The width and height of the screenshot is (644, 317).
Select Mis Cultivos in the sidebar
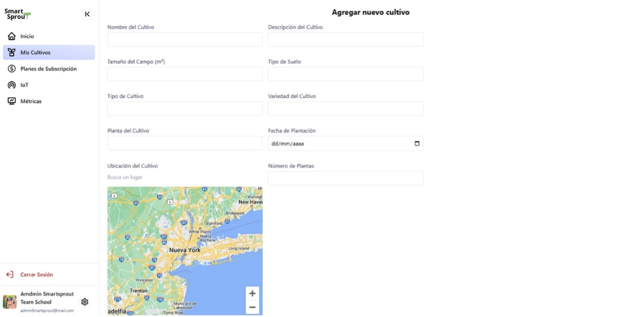[35, 52]
